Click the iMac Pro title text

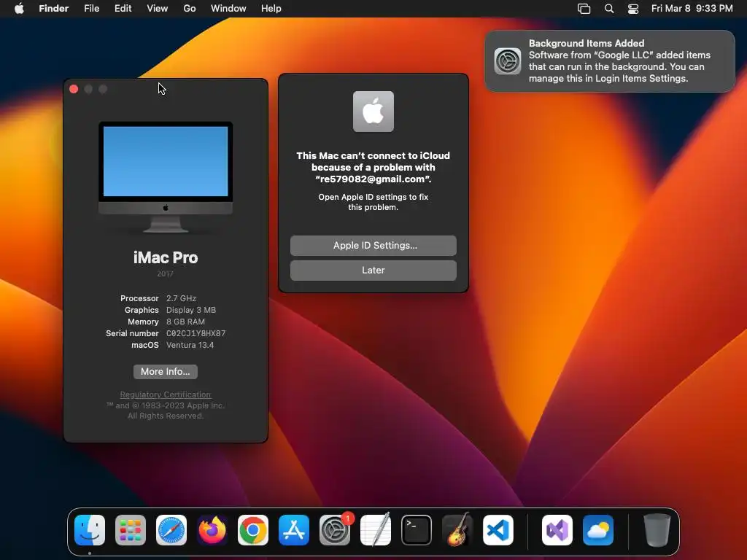pyautogui.click(x=166, y=257)
